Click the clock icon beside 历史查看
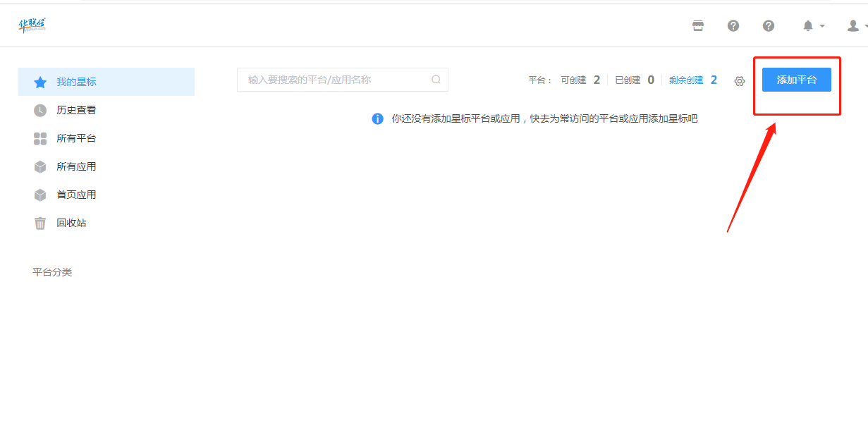Viewport: 868px width, 435px height. pyautogui.click(x=40, y=110)
